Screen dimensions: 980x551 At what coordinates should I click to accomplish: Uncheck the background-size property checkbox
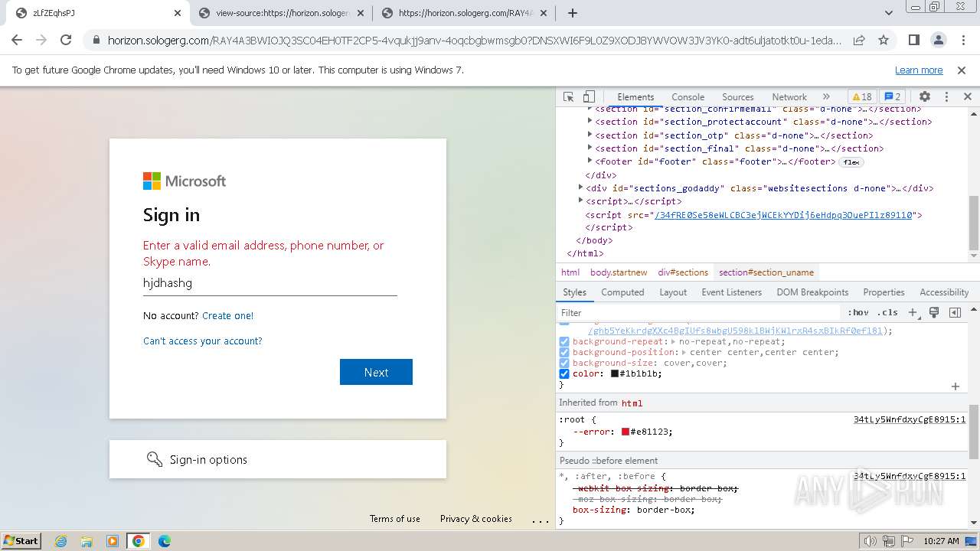(564, 363)
